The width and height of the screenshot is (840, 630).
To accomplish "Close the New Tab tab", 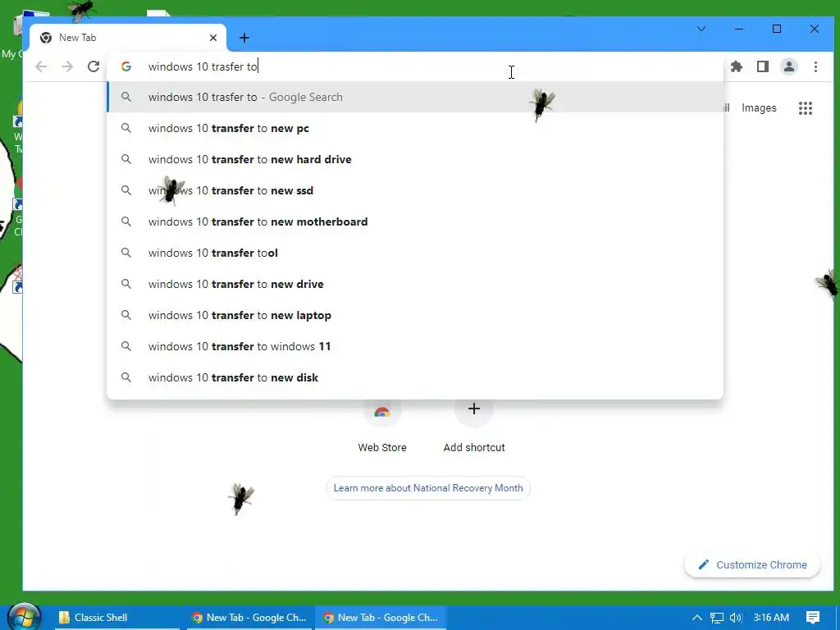I will [x=213, y=38].
